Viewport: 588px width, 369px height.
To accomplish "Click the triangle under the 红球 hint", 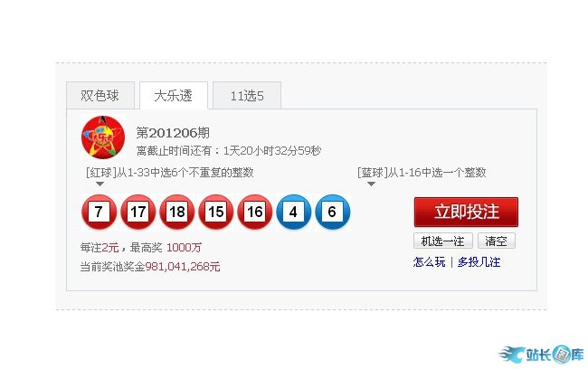I will [100, 184].
